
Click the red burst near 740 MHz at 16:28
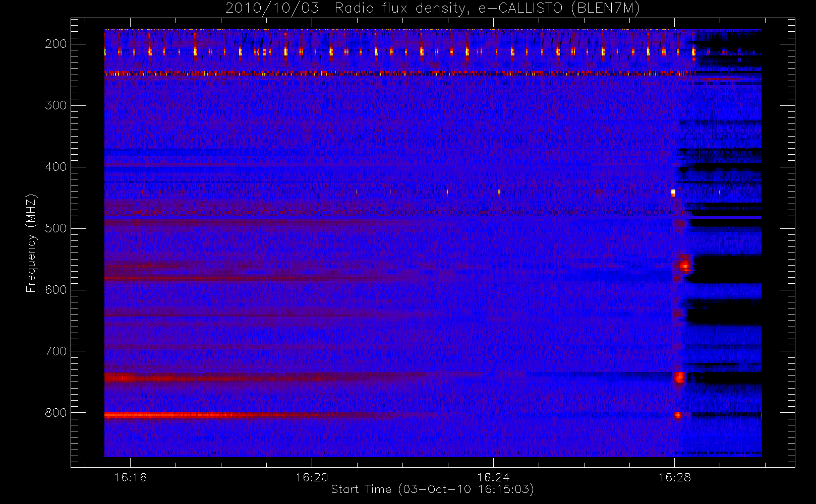pyautogui.click(x=679, y=377)
